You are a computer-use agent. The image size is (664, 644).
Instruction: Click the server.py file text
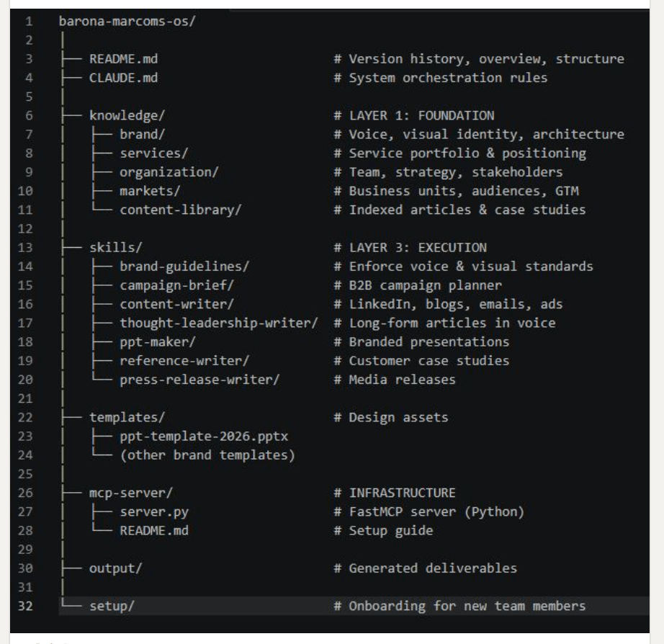pyautogui.click(x=143, y=511)
